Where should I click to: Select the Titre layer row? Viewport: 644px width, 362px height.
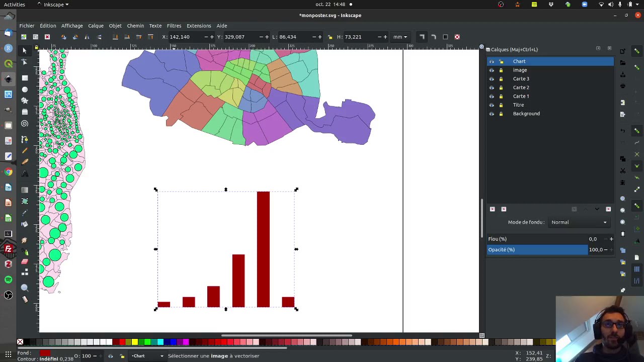(x=550, y=105)
